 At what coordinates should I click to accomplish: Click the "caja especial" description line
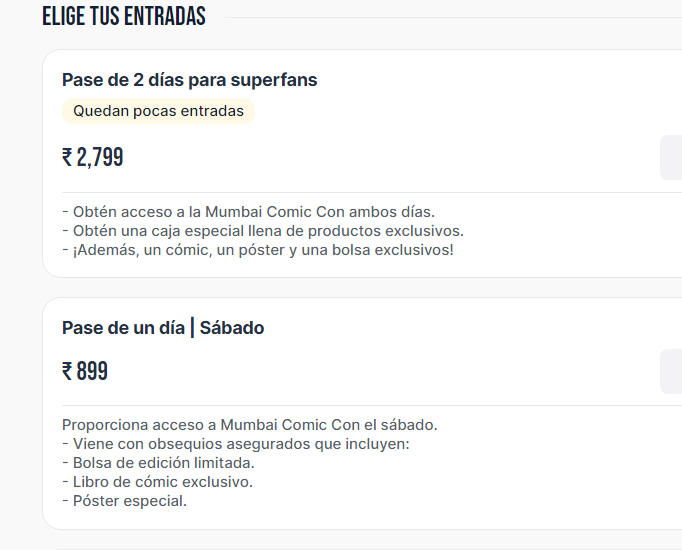pos(262,231)
